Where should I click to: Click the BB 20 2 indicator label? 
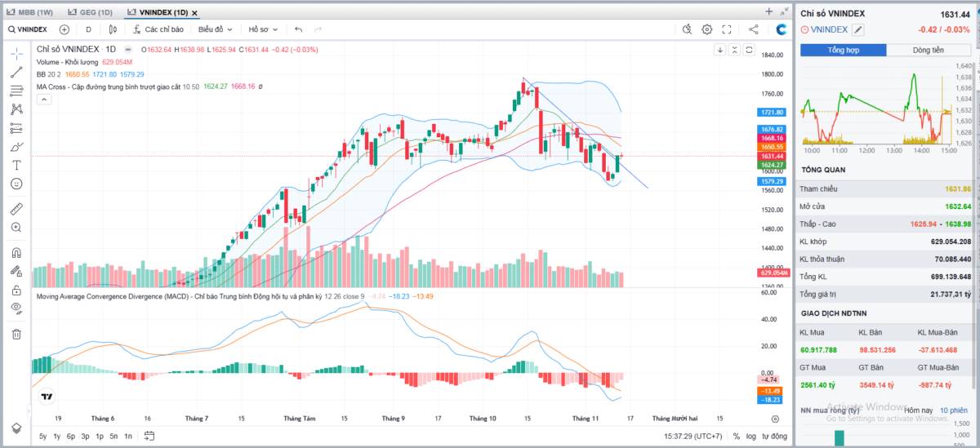tap(49, 74)
